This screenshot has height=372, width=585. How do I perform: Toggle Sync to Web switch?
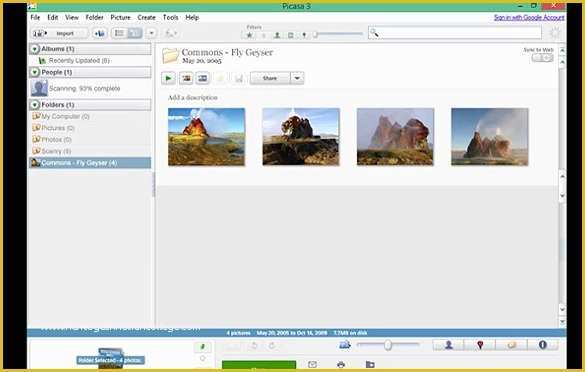pos(542,58)
